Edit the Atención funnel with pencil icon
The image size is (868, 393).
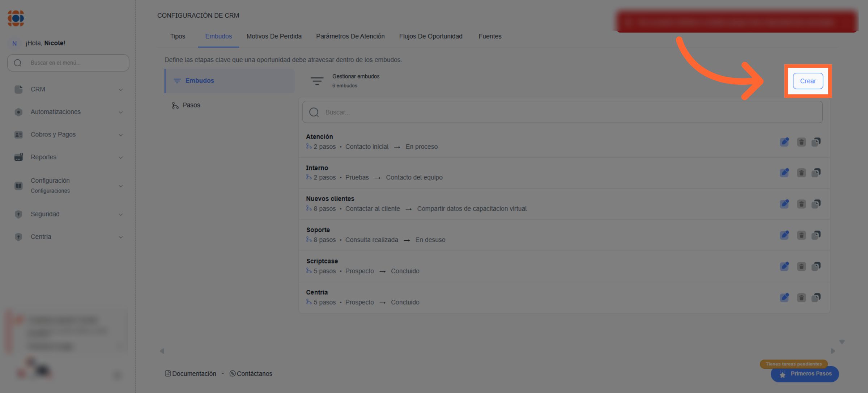784,142
